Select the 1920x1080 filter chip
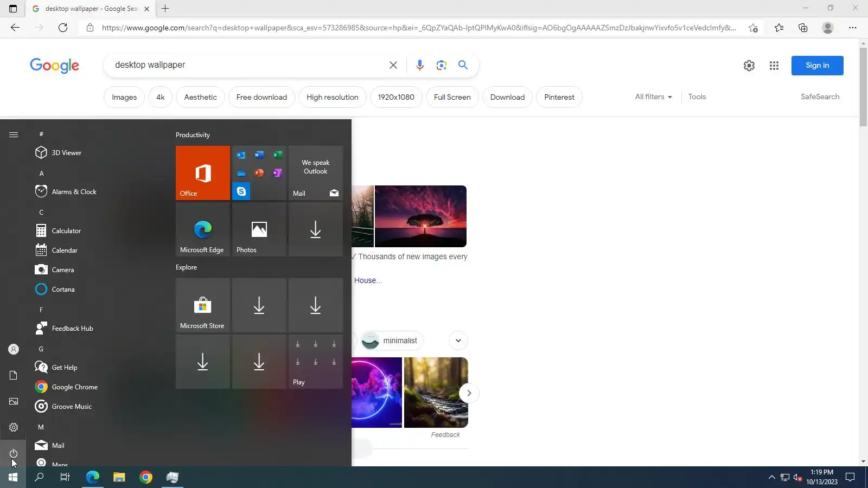 click(x=396, y=97)
